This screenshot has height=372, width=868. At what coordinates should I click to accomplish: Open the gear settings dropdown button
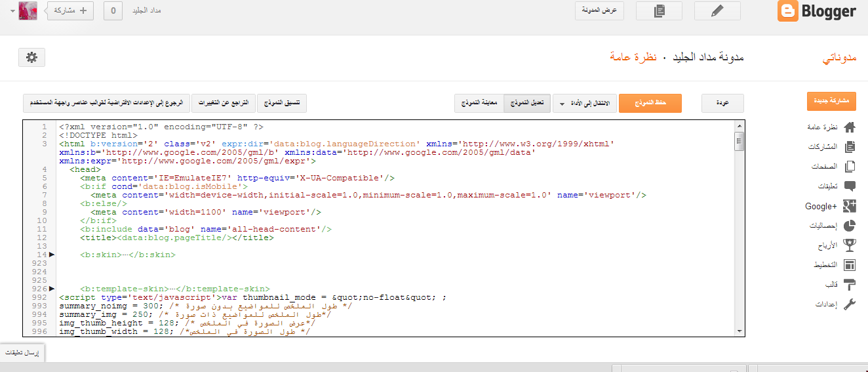click(31, 58)
